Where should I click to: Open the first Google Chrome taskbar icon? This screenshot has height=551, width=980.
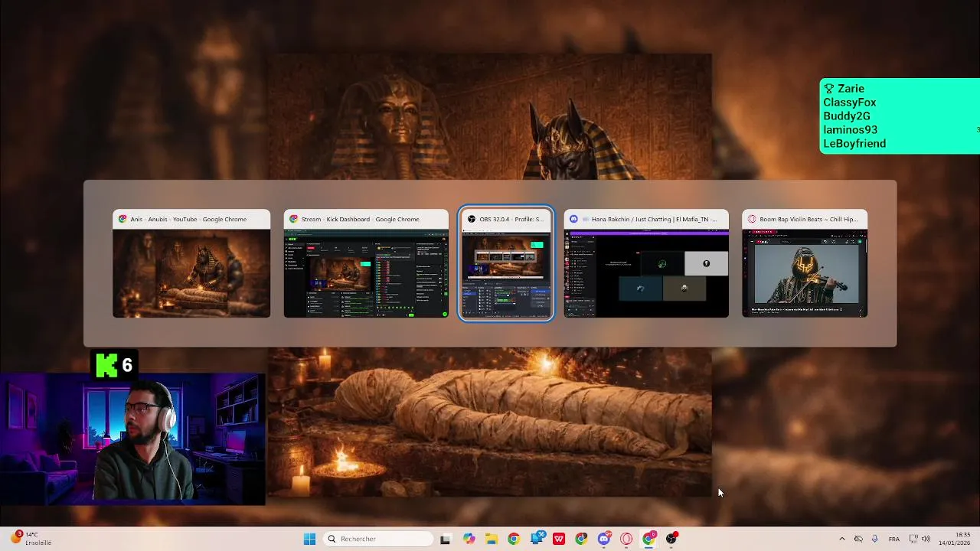[x=514, y=539]
